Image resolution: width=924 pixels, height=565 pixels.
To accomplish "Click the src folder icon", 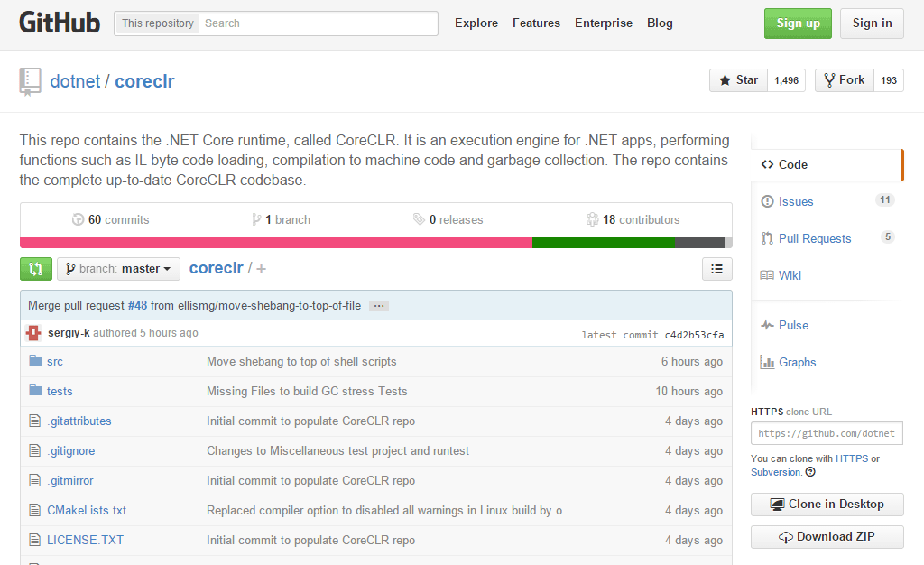I will pos(36,361).
